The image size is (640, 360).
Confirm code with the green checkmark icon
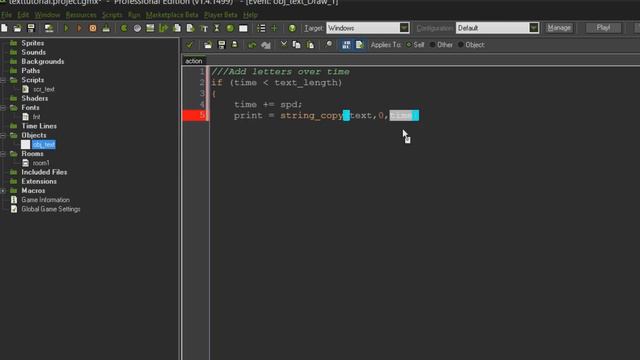coord(189,44)
